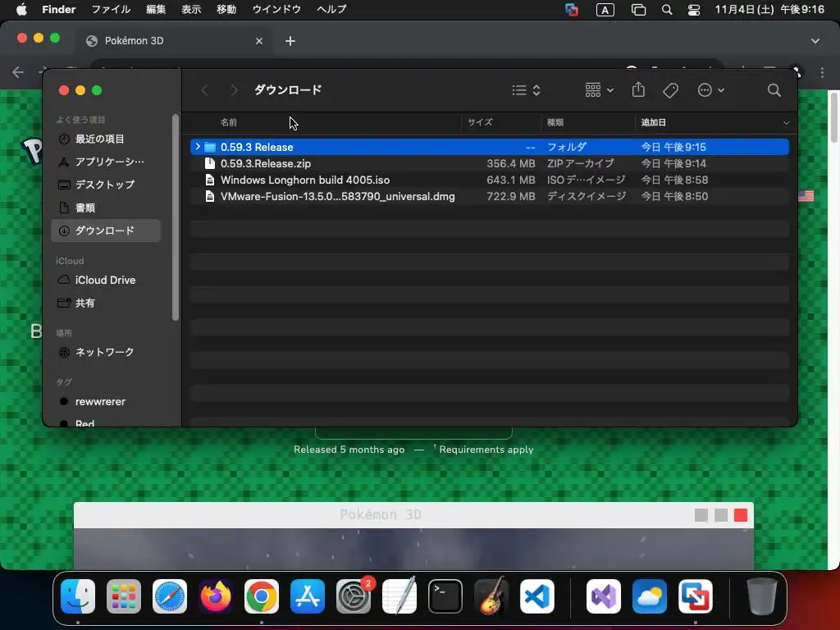Open GarageBand in the Dock
This screenshot has width=840, height=630.
click(491, 596)
